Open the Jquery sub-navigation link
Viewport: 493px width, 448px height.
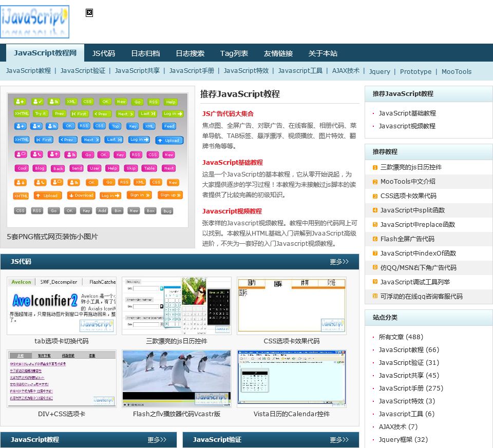click(379, 72)
